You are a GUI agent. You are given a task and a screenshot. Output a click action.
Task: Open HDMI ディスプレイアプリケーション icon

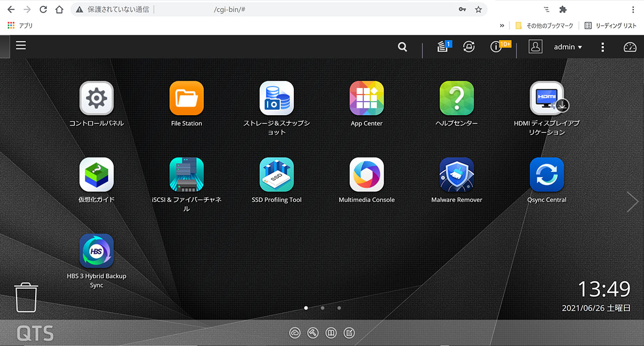(546, 98)
